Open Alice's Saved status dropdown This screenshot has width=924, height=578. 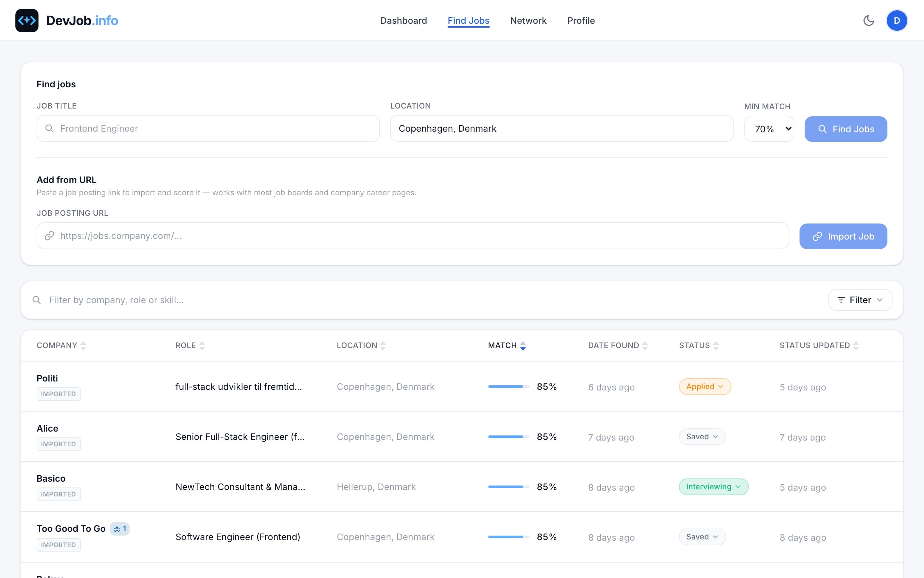pyautogui.click(x=702, y=437)
